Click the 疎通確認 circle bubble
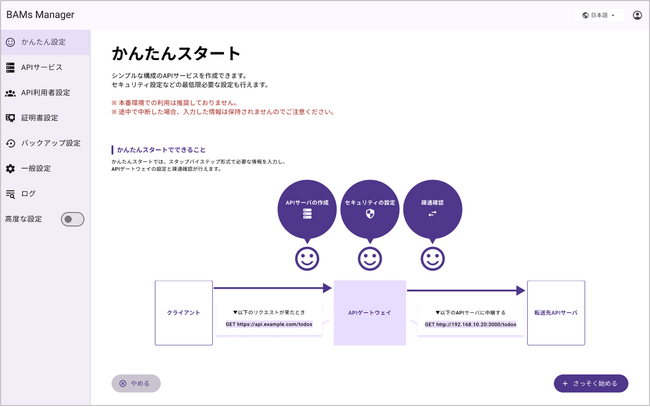The width and height of the screenshot is (650, 407). click(432, 209)
